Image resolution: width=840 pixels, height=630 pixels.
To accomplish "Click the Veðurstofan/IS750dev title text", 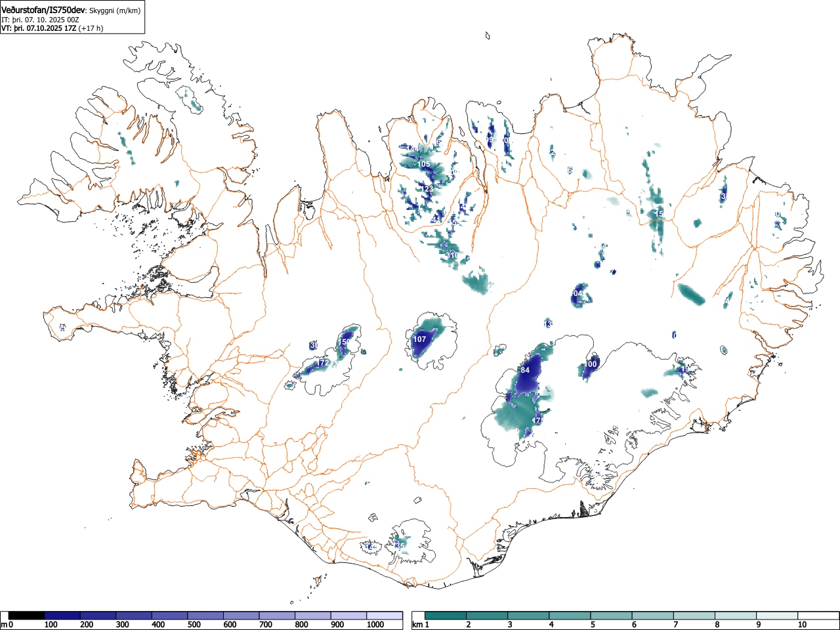I will tap(44, 10).
